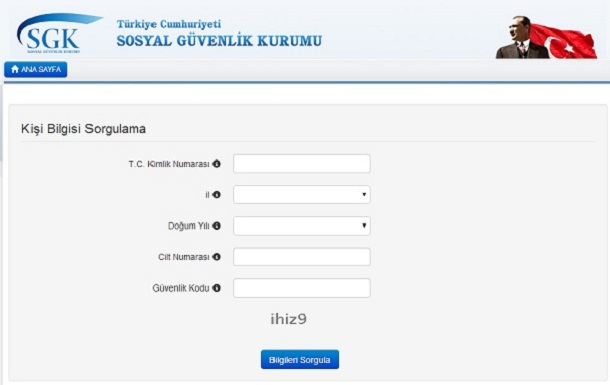Click the info icon beside Doğum Yılı

click(x=217, y=226)
